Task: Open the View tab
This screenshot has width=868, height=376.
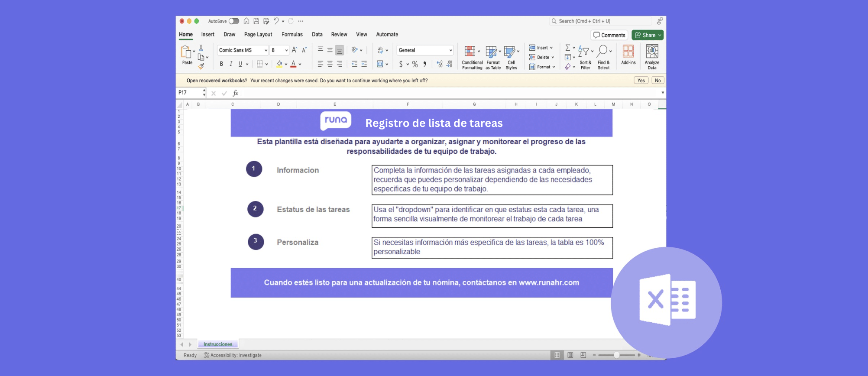Action: pyautogui.click(x=362, y=34)
